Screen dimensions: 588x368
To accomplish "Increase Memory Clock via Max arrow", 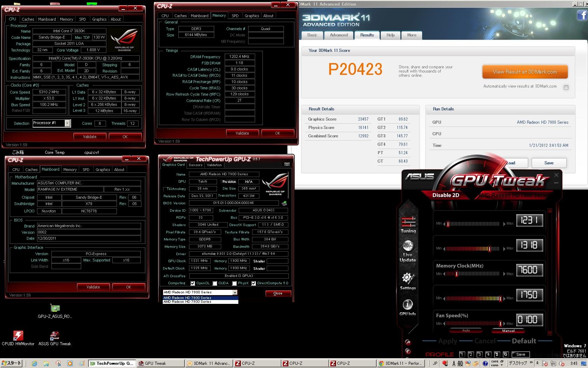I will tap(504, 274).
